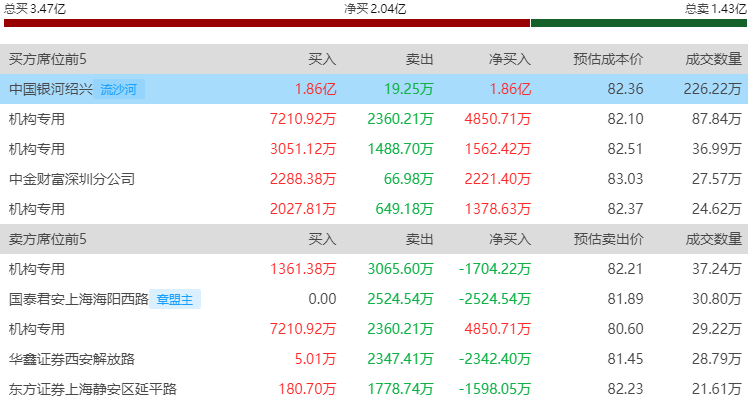Click the -1598.05万 net value

(495, 389)
